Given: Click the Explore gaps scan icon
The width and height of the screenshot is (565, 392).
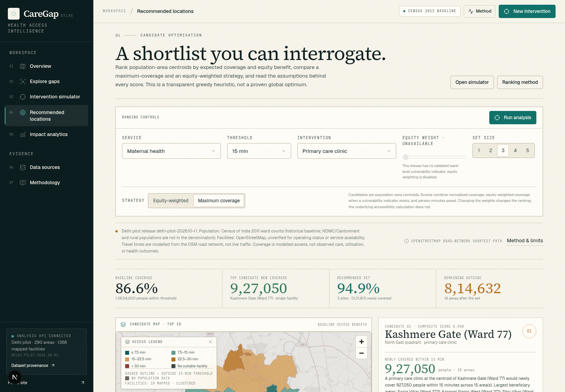Looking at the screenshot, I should tap(23, 82).
